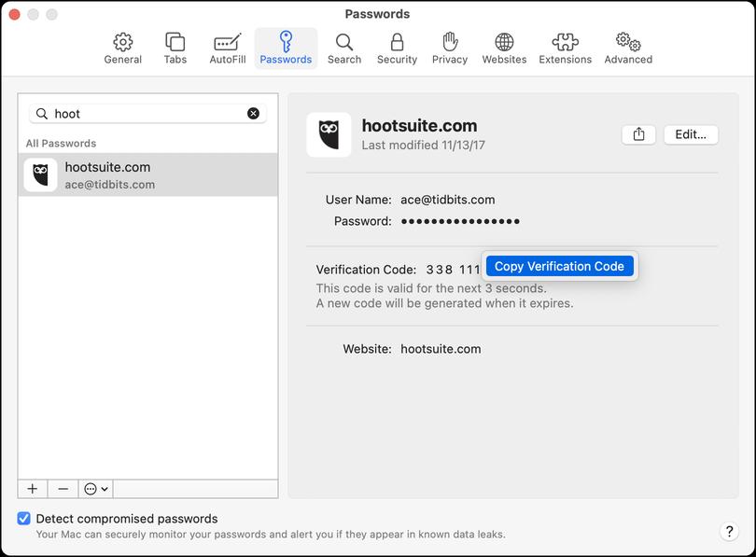This screenshot has width=756, height=557.
Task: Open the Search preferences pane
Action: click(x=344, y=49)
